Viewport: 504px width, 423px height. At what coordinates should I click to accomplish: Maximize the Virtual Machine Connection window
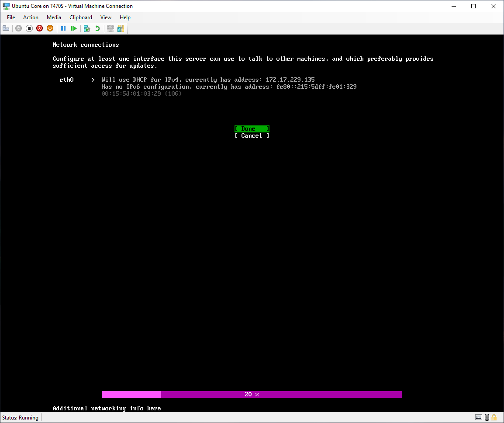[x=473, y=6]
